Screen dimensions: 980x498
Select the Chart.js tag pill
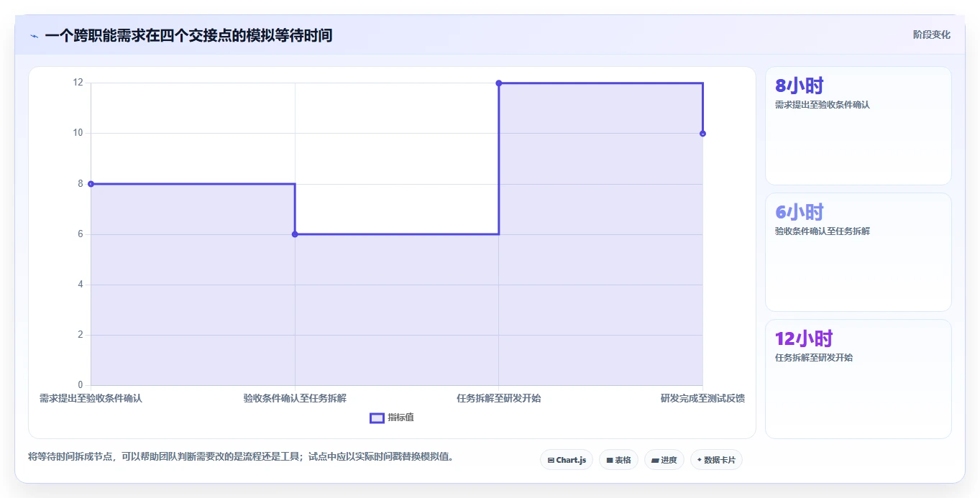567,460
